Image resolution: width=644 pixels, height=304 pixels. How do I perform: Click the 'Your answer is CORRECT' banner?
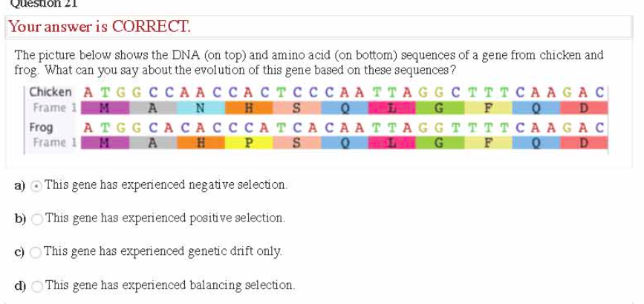click(100, 28)
